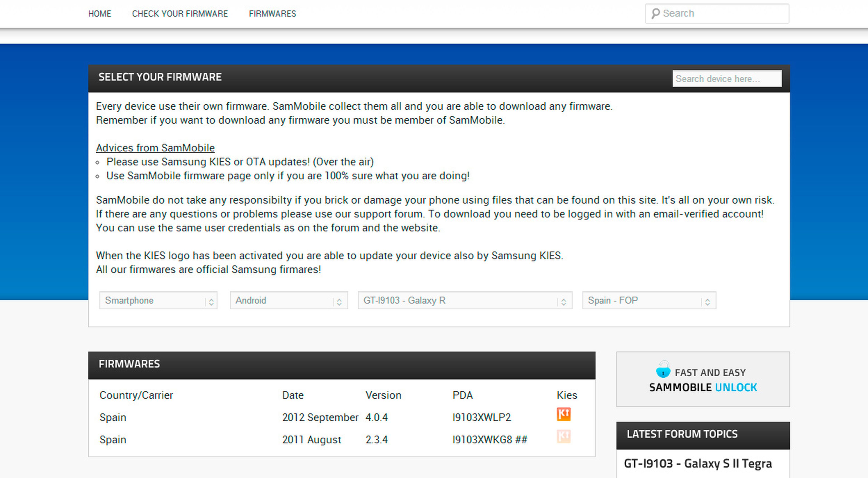
Task: Click the faded Kies icon for I9103XWKG8
Action: pos(563,436)
